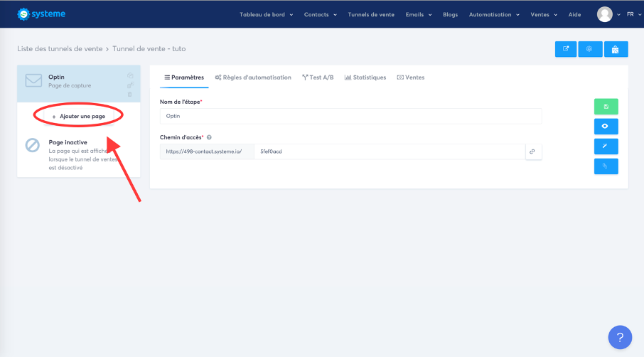This screenshot has width=644, height=357.
Task: Go to Tunnels de vente menu
Action: point(371,14)
